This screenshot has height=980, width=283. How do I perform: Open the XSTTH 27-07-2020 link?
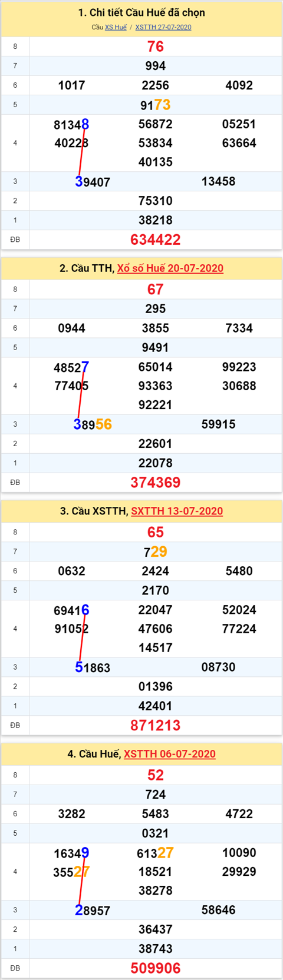pyautogui.click(x=163, y=27)
